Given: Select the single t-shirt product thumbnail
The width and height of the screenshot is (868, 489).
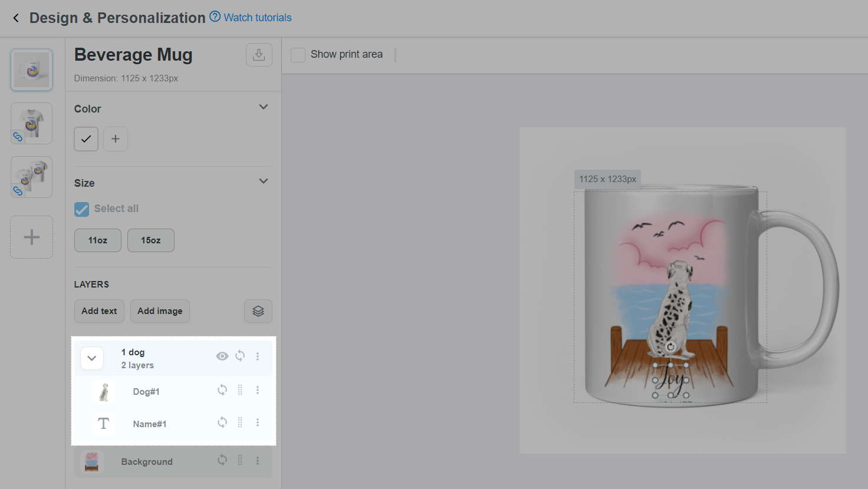Looking at the screenshot, I should pyautogui.click(x=31, y=123).
